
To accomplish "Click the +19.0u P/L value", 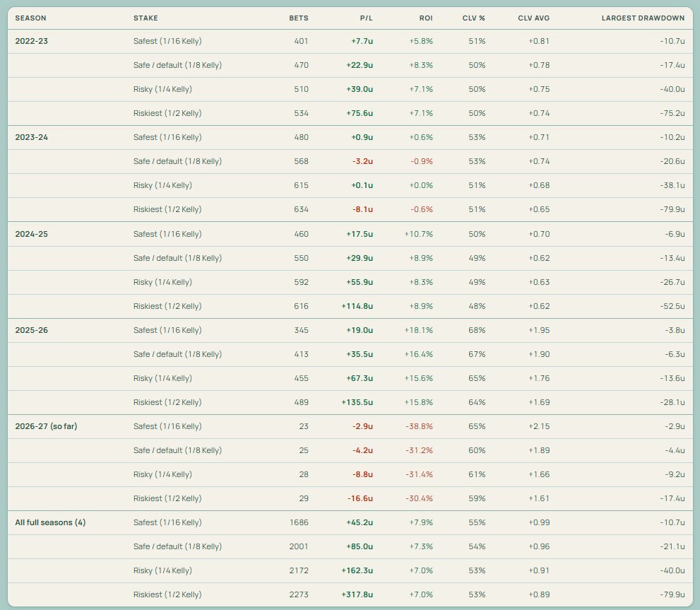I will [360, 330].
